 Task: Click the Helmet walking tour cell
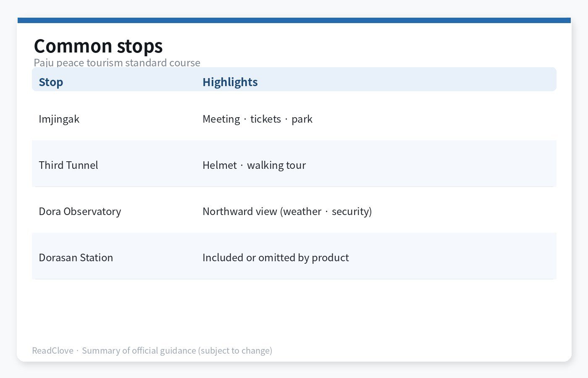pos(254,165)
